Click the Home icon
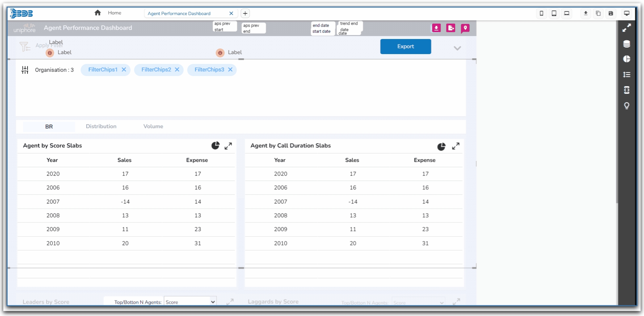The width and height of the screenshot is (644, 316). click(98, 13)
